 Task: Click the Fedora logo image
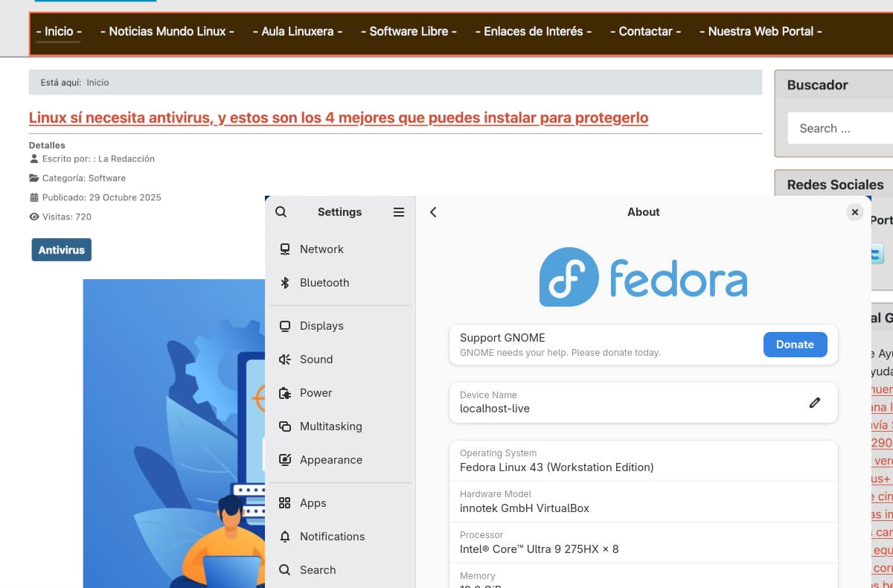643,277
